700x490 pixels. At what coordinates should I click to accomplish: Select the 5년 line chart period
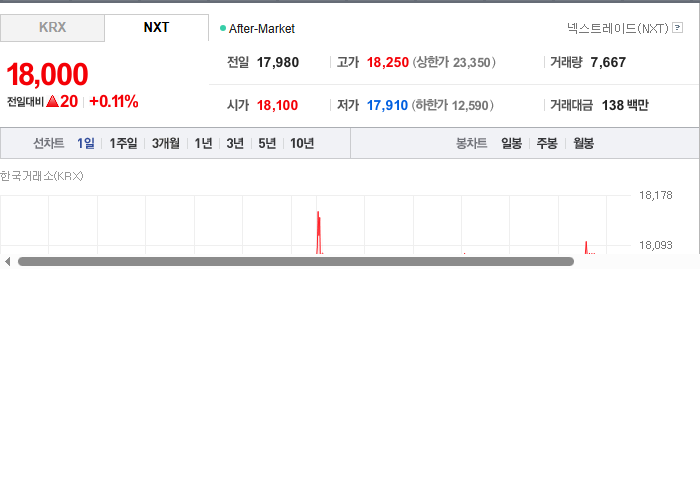tap(267, 143)
